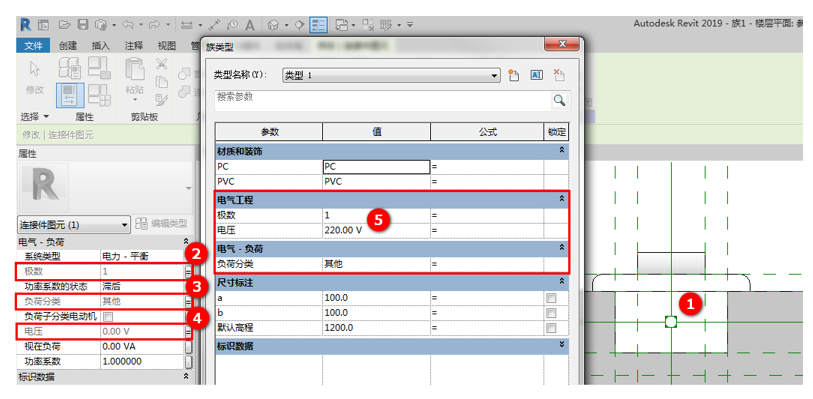This screenshot has height=399, width=813.
Task: Click the Close Inactive Views icon
Action: pos(368,24)
